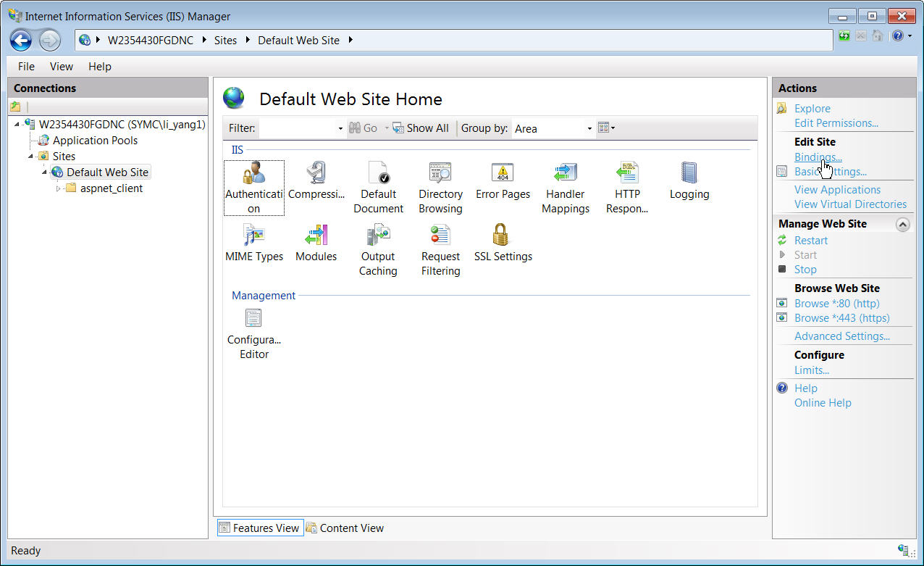
Task: Click the Bindings... link
Action: (x=818, y=157)
